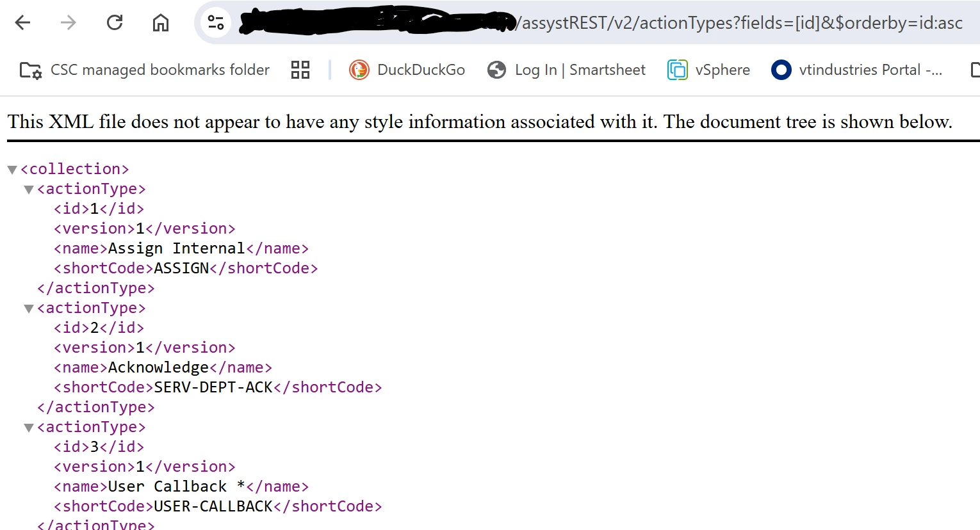Open Log In | Smartsheet bookmark

[566, 70]
